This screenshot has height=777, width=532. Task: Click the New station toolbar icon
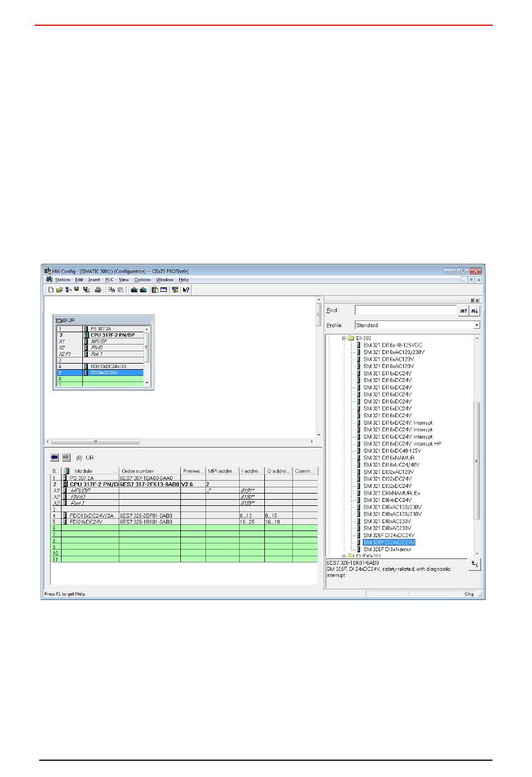pos(51,290)
